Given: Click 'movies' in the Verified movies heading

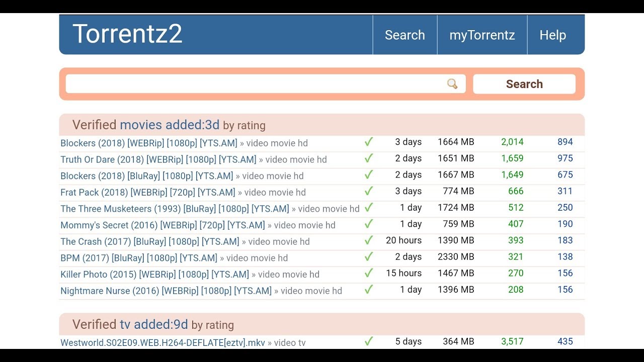Looking at the screenshot, I should 141,125.
